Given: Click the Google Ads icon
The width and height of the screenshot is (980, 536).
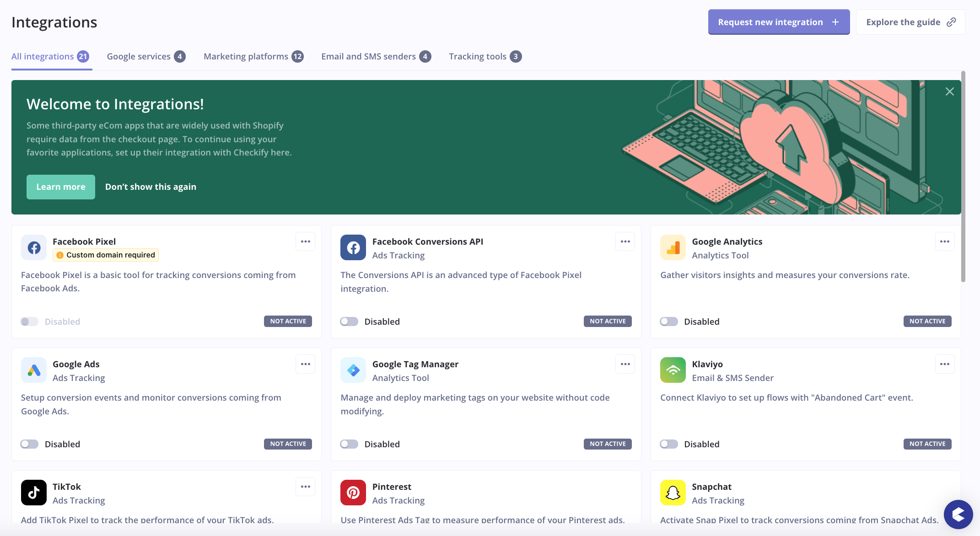Looking at the screenshot, I should pos(34,370).
